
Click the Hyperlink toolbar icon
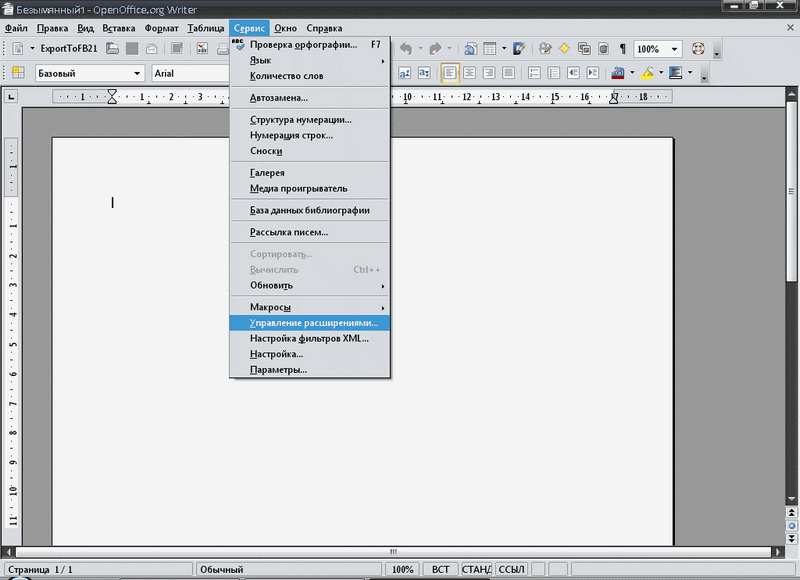point(470,48)
